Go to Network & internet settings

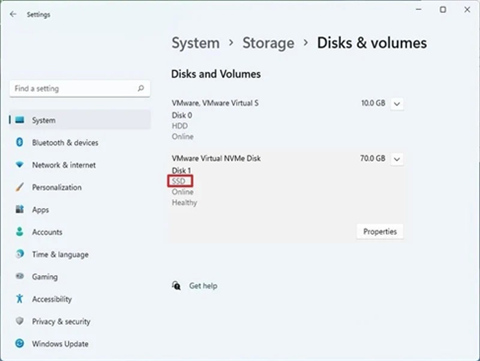click(x=80, y=165)
